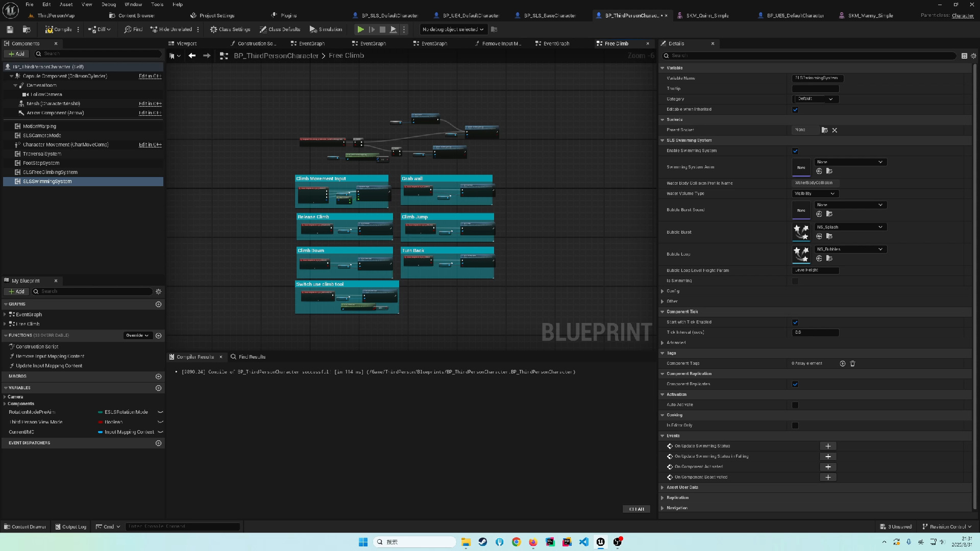Clear the Parent Socket with X icon
Image resolution: width=980 pixels, height=551 pixels.
click(x=835, y=131)
